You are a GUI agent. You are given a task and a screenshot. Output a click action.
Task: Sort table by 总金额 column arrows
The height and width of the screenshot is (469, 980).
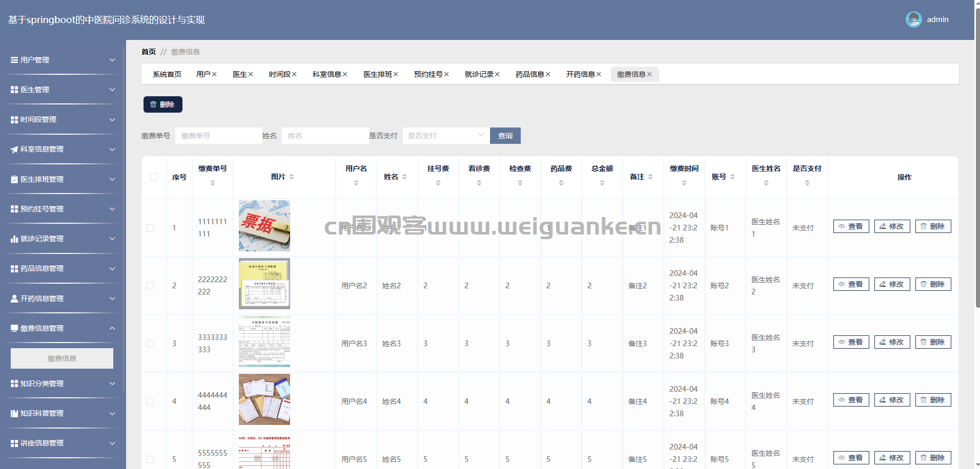602,183
